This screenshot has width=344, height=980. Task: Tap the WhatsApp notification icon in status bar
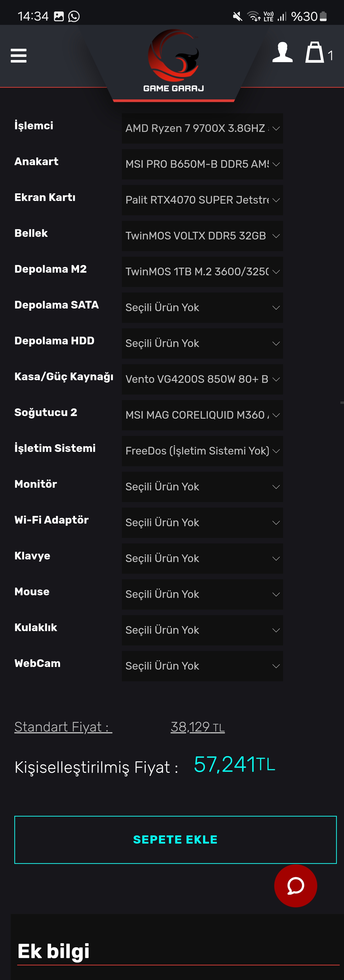[74, 16]
